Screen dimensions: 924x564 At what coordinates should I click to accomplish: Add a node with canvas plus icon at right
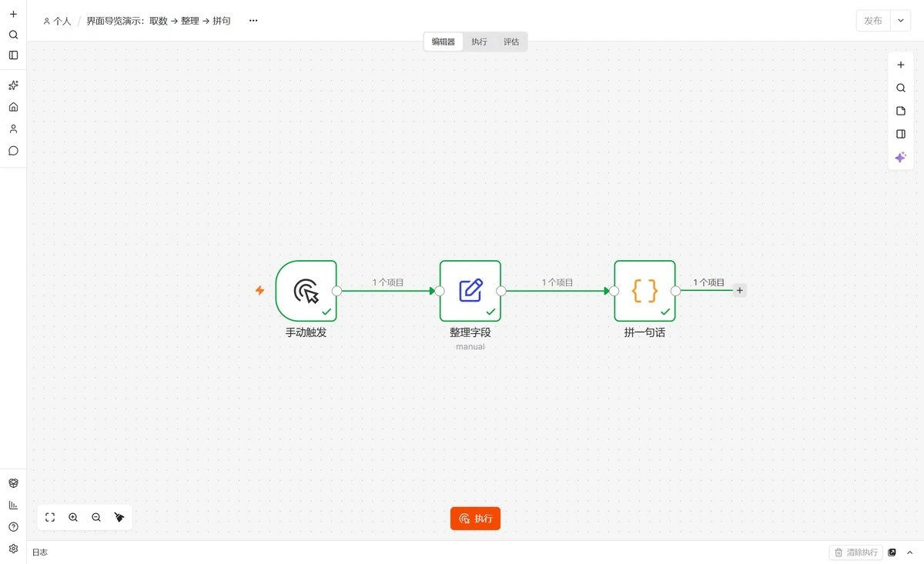tap(901, 65)
